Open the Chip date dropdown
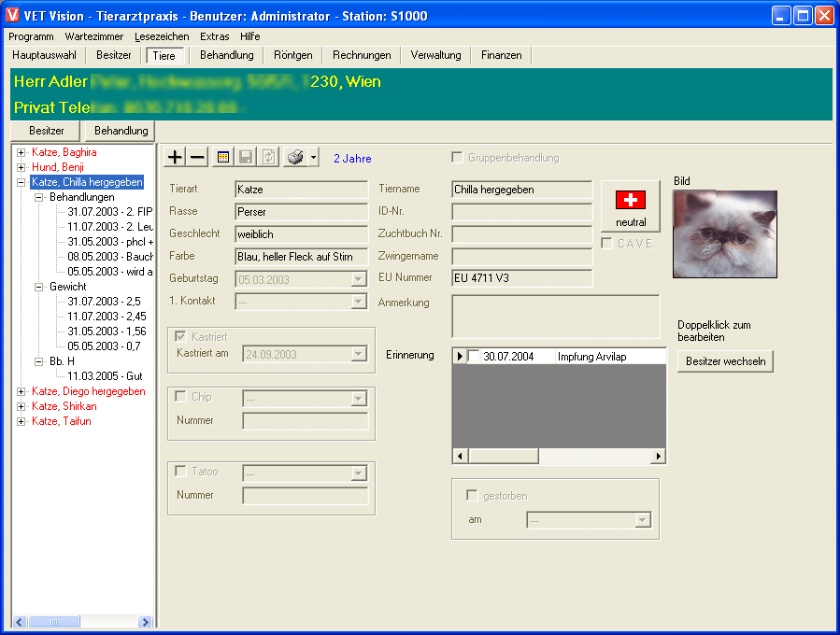 pos(359,399)
